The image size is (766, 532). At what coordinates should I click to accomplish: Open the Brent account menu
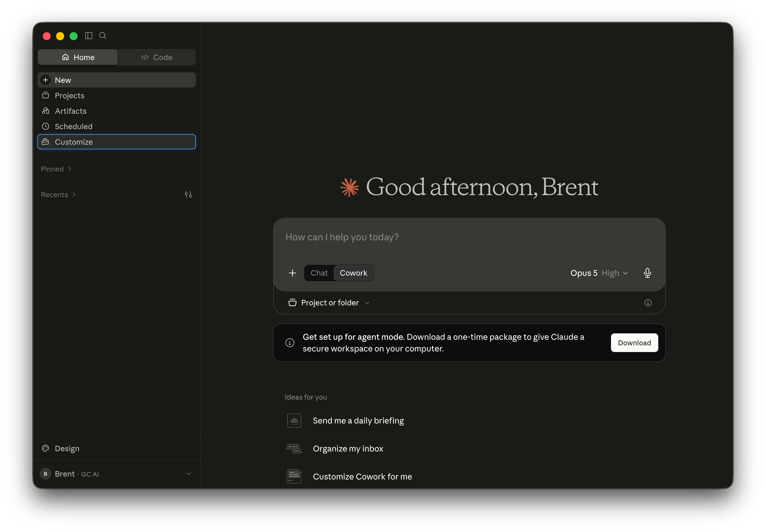[x=116, y=474]
